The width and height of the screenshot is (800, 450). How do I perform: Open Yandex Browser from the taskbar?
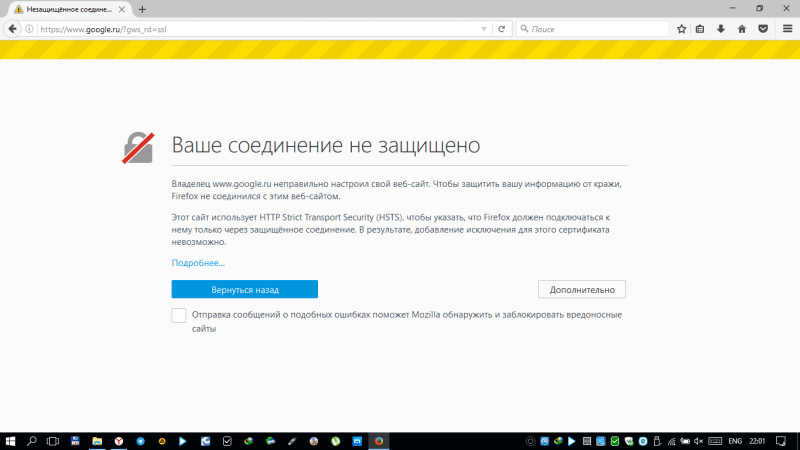(119, 441)
